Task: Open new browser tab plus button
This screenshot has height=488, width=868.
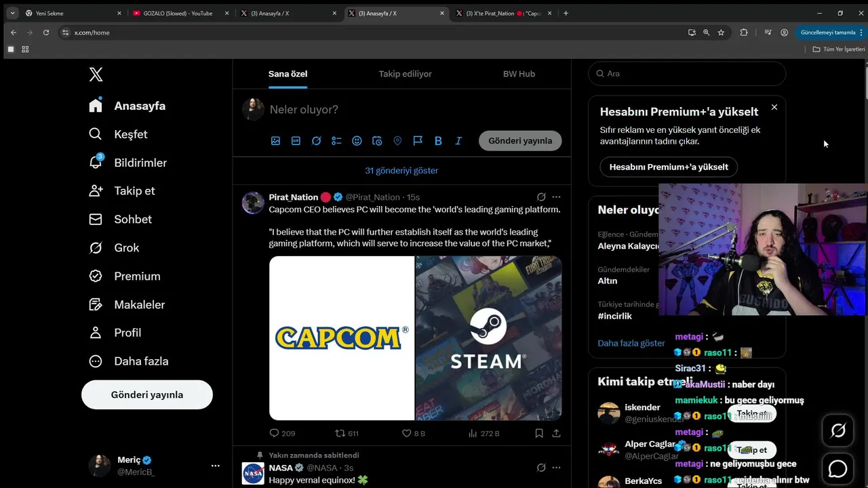Action: (566, 13)
